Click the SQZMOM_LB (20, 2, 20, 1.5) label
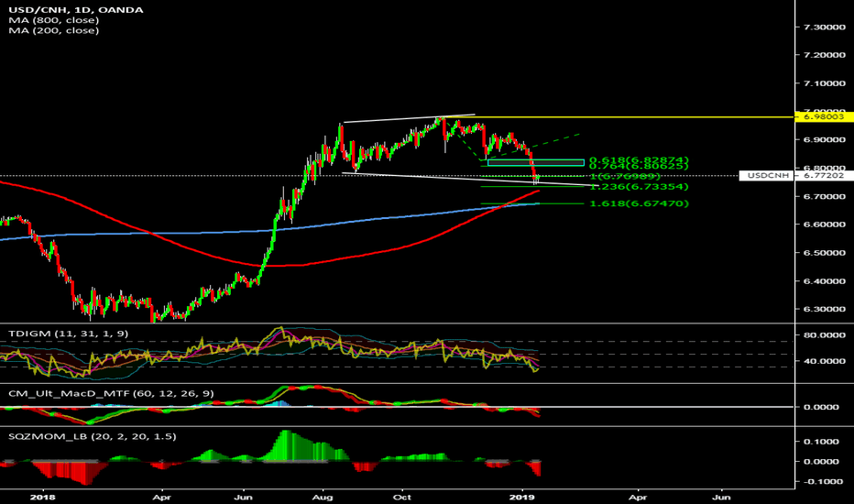Screen dimensions: 854x504 92,436
